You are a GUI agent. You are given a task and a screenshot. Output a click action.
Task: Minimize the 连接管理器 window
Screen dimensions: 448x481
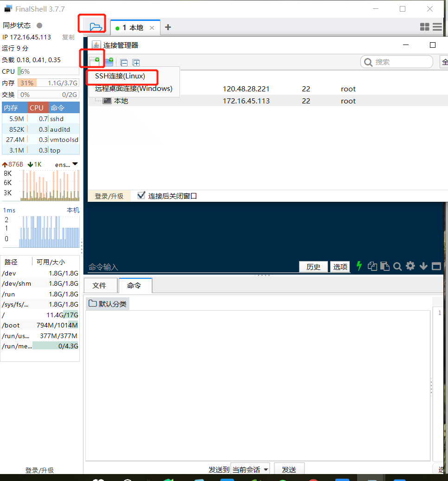click(406, 45)
